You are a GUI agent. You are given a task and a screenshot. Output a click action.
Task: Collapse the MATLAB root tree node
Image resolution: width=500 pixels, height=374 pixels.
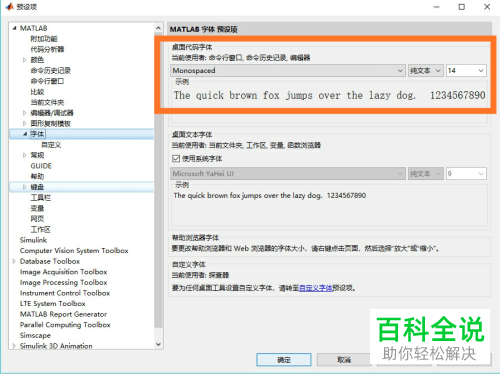pos(14,28)
